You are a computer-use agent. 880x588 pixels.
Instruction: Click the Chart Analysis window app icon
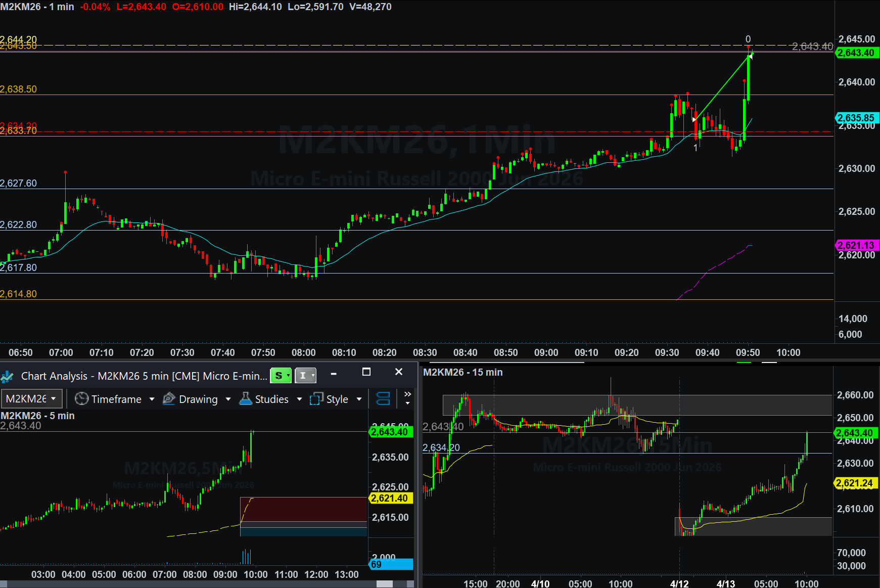click(7, 376)
